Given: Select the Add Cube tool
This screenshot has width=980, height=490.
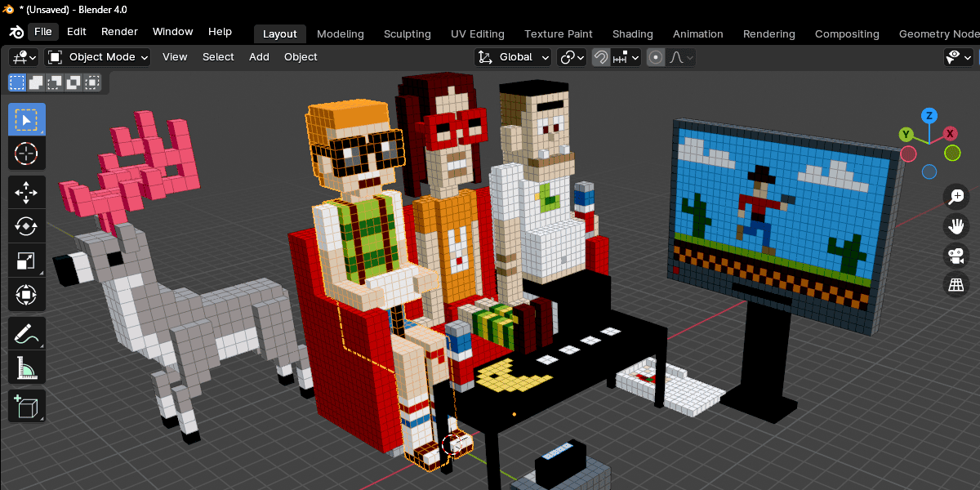Looking at the screenshot, I should [x=27, y=406].
